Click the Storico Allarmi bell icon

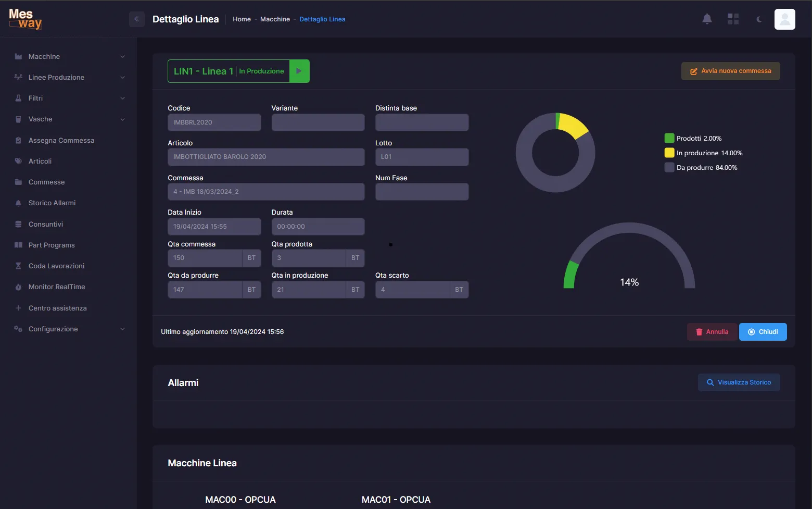point(18,203)
